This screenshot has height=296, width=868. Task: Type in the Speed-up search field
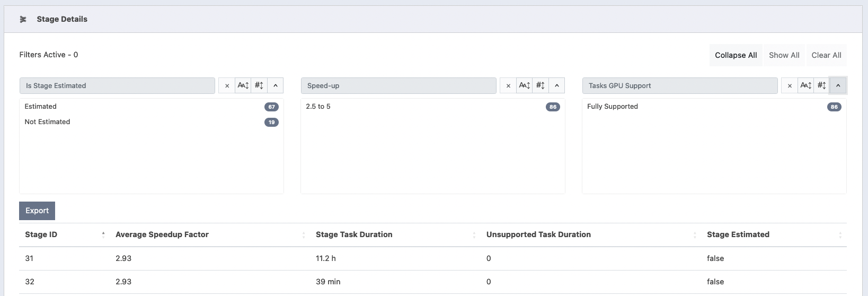pyautogui.click(x=398, y=85)
